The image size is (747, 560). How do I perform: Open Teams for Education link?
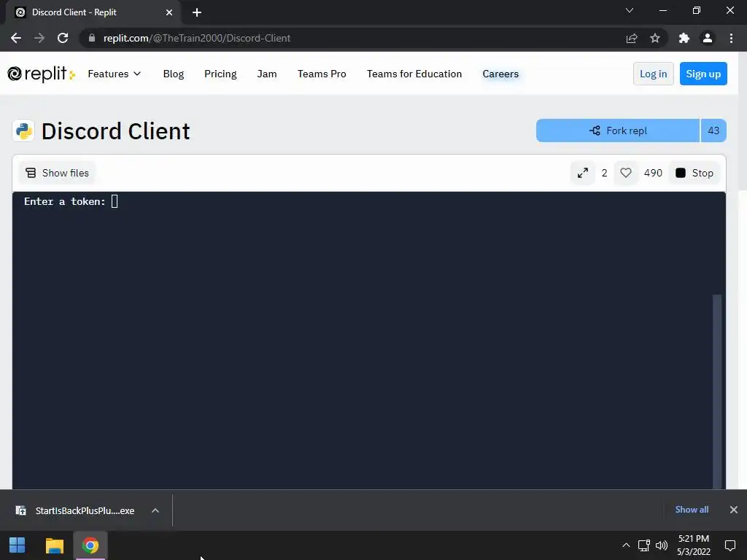(414, 74)
